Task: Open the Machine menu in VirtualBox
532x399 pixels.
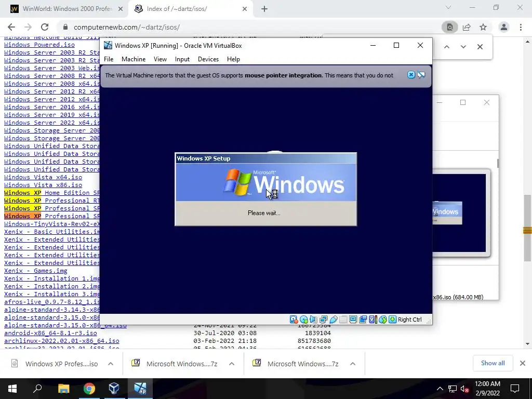Action: pos(134,59)
